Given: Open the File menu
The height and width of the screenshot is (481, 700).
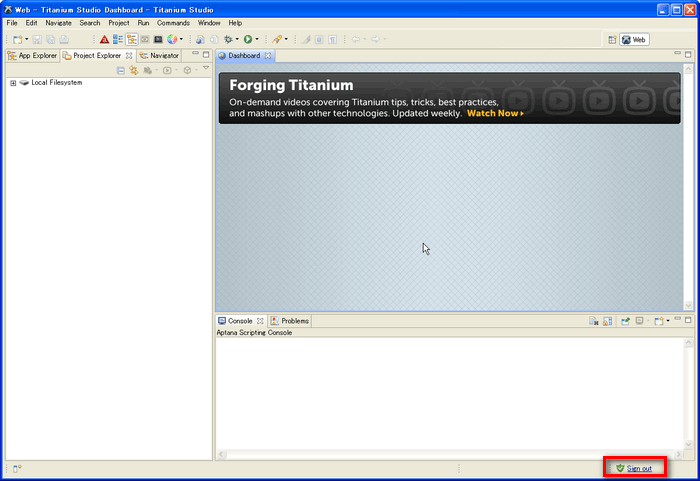Looking at the screenshot, I should click(x=12, y=23).
